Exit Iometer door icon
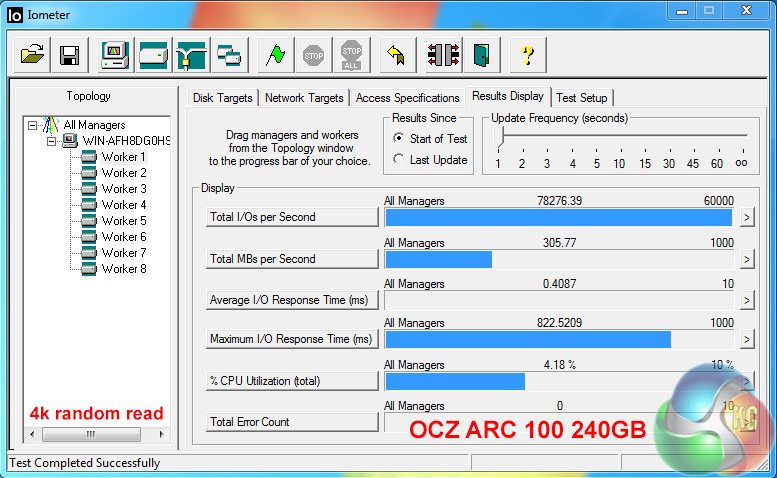The height and width of the screenshot is (478, 777). (482, 54)
